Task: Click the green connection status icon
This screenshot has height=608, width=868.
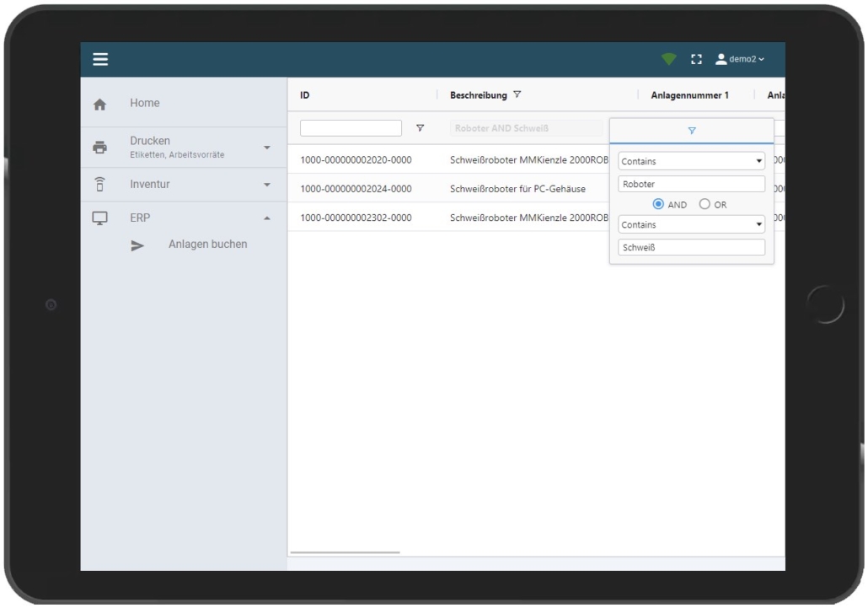Action: 669,60
